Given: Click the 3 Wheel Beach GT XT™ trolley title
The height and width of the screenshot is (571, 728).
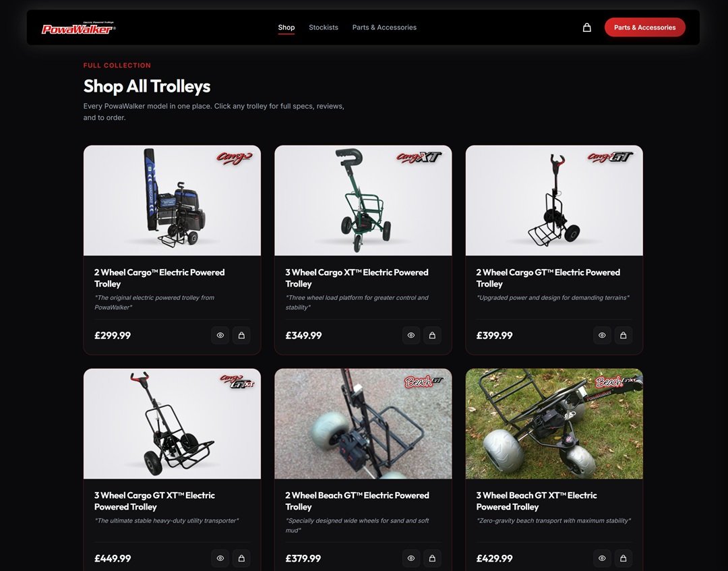Looking at the screenshot, I should pyautogui.click(x=537, y=502).
